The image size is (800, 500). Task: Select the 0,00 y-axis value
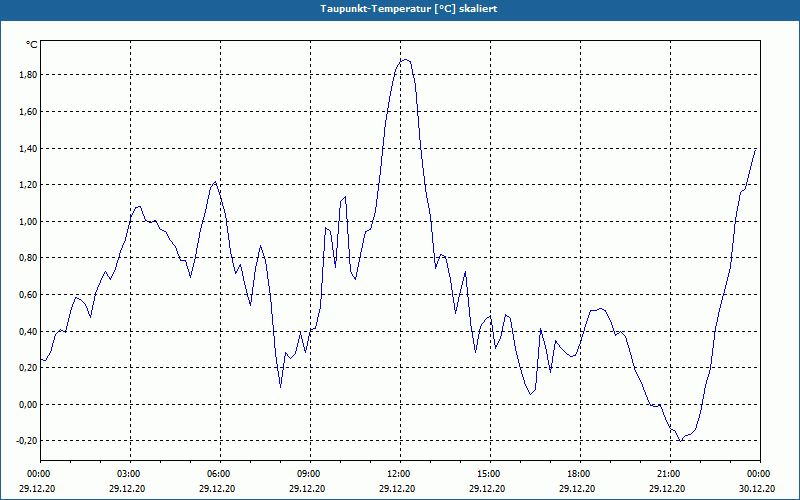(29, 405)
